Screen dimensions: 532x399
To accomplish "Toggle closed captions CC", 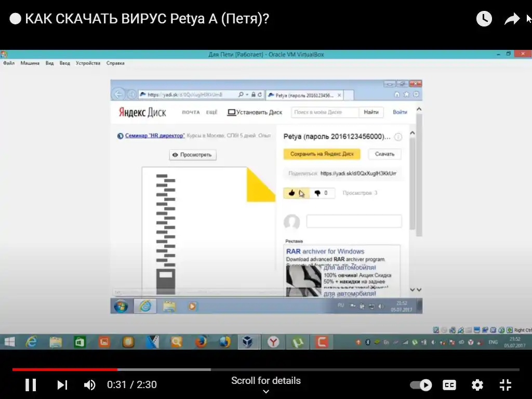I will pos(449,385).
